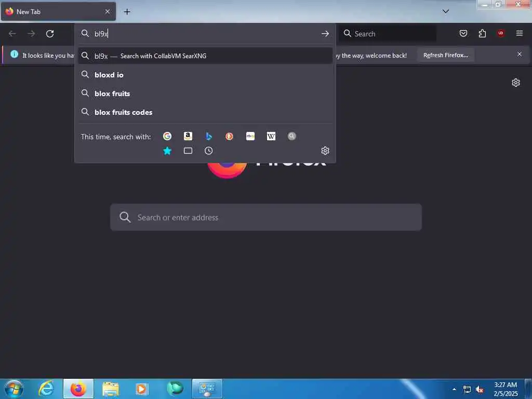Show hidden system tray icons
Screen dimensions: 532x399
[454, 389]
